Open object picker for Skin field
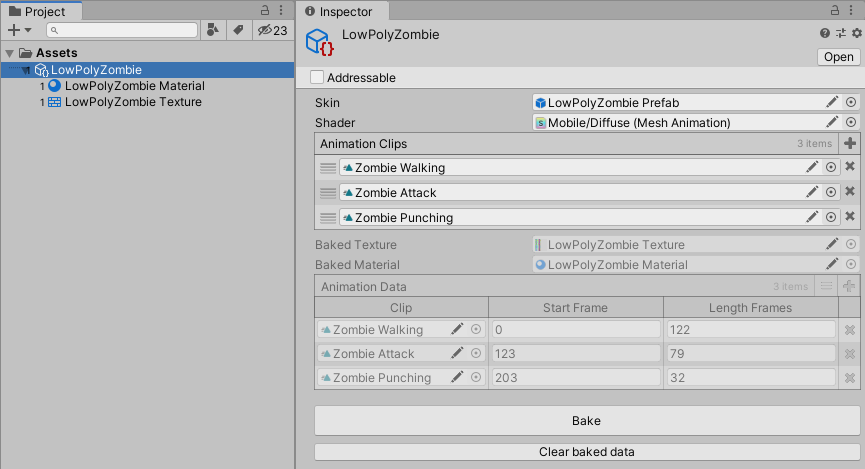 pyautogui.click(x=851, y=102)
